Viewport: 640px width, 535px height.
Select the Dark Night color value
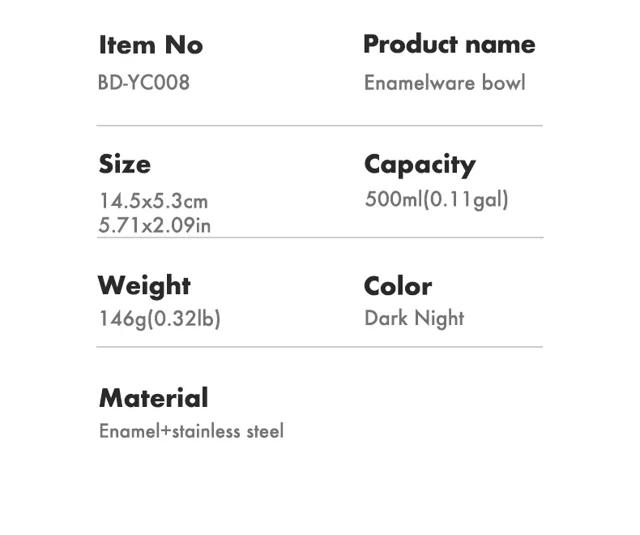point(414,318)
